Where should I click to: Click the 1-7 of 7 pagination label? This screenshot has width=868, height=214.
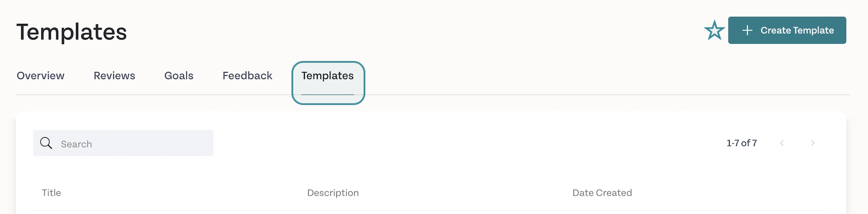pyautogui.click(x=742, y=143)
